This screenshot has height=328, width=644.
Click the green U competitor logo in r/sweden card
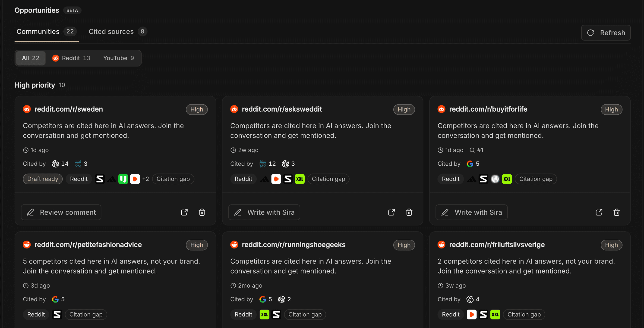[x=123, y=179]
